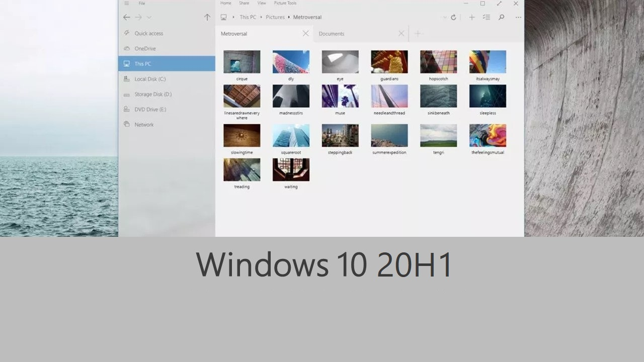Select the muse image thumbnail
This screenshot has height=362, width=644.
(x=340, y=96)
